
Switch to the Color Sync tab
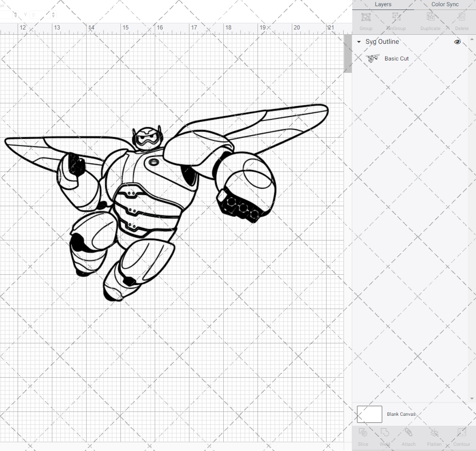[x=445, y=5]
